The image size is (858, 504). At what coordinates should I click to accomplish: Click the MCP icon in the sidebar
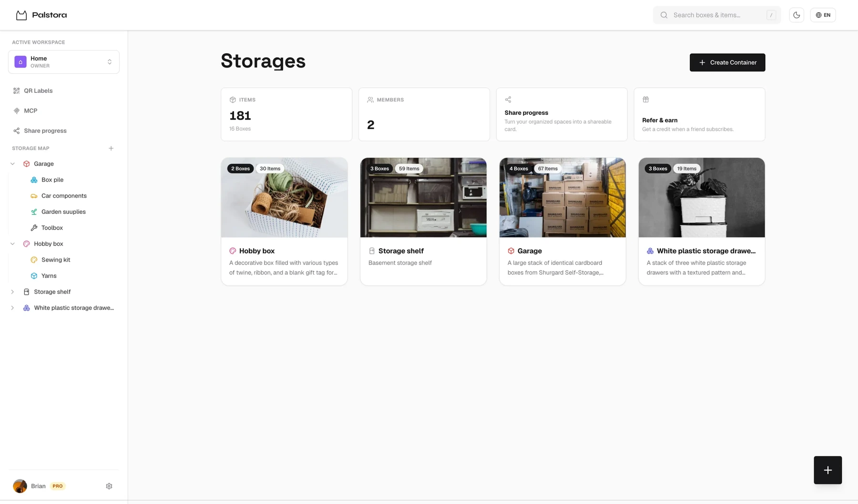(17, 111)
